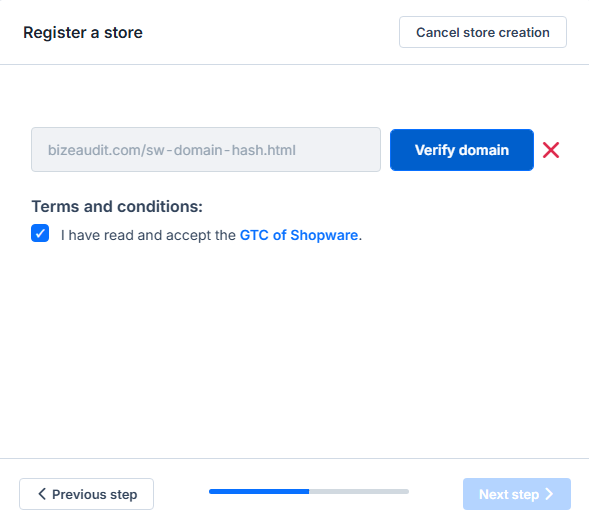Select the 'Register a store' heading
This screenshot has height=524, width=589.
(x=83, y=33)
